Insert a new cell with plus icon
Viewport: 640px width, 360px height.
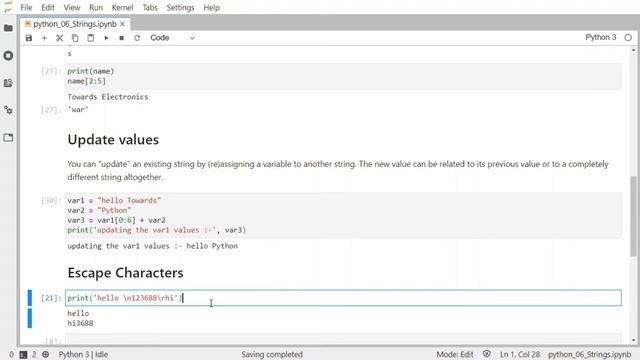click(x=44, y=38)
